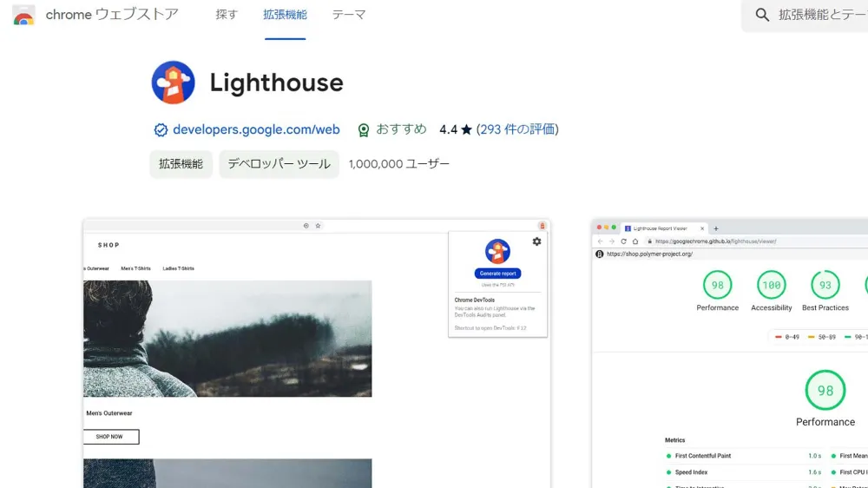Click the 拡張機能 category chip
This screenshot has height=488, width=868.
coord(181,164)
